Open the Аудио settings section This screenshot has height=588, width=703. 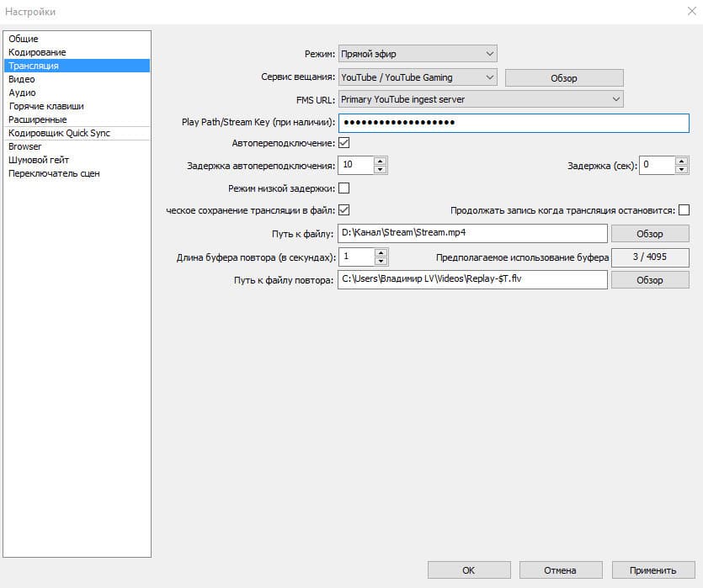77,93
